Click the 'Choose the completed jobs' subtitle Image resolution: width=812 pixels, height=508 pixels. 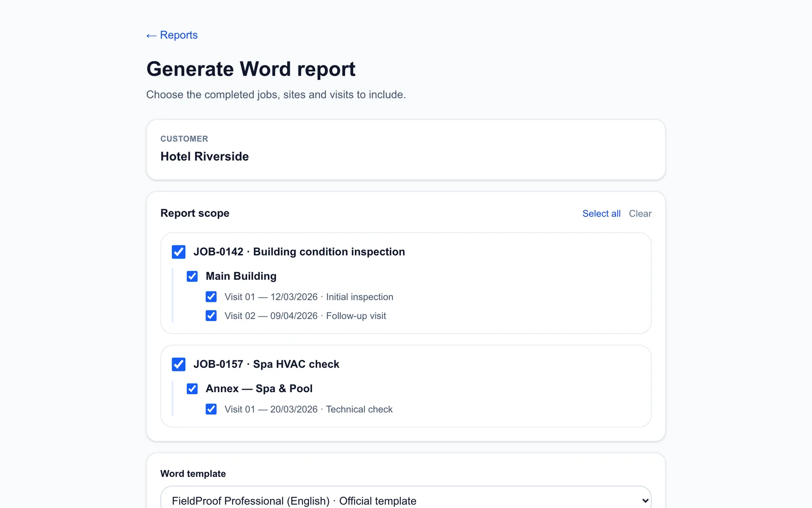click(276, 94)
